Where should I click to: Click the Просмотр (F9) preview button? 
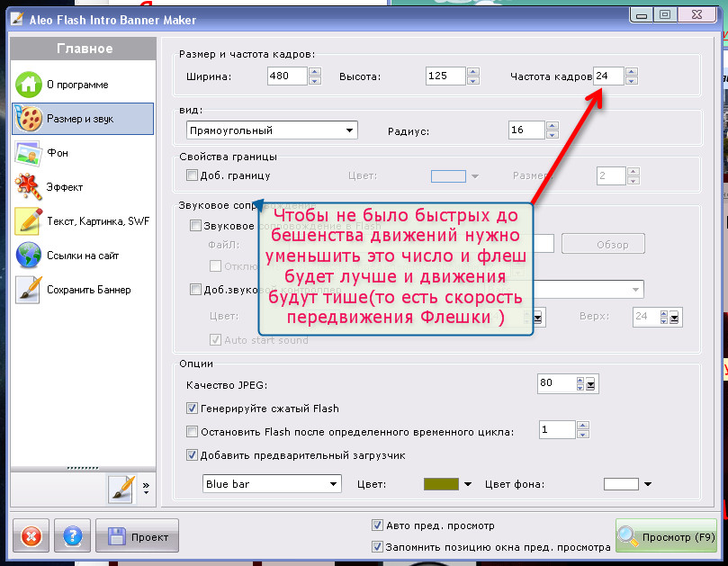[x=666, y=536]
